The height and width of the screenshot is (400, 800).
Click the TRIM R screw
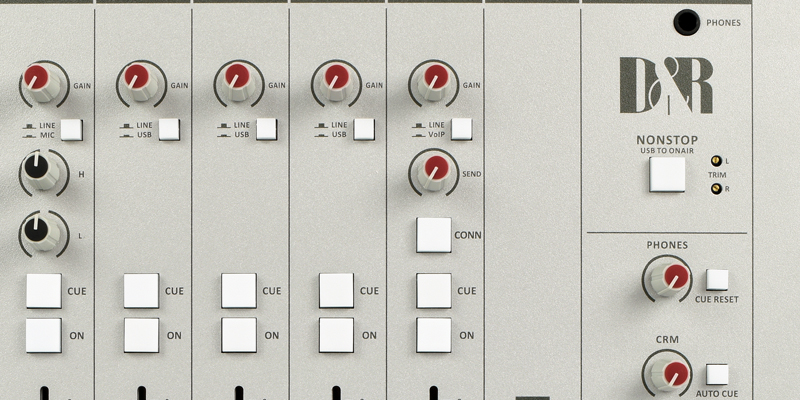716,189
